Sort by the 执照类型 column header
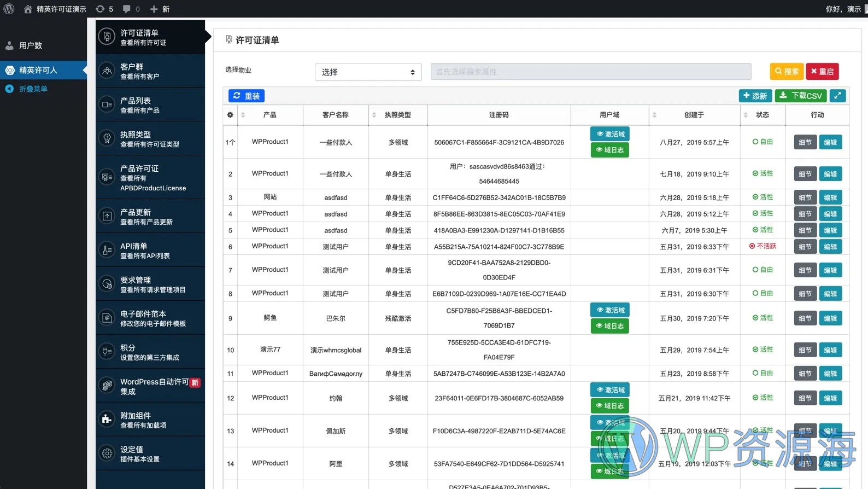Image resolution: width=868 pixels, height=489 pixels. 397,115
